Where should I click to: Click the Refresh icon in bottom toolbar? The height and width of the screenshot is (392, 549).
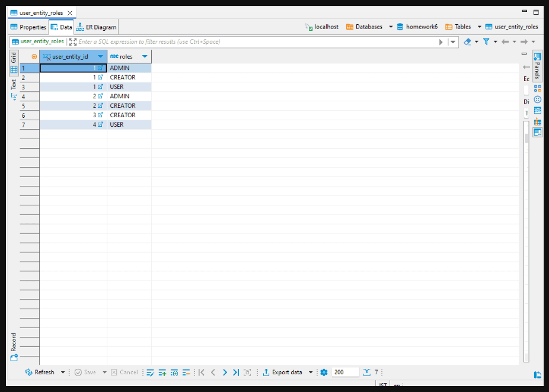[28, 372]
